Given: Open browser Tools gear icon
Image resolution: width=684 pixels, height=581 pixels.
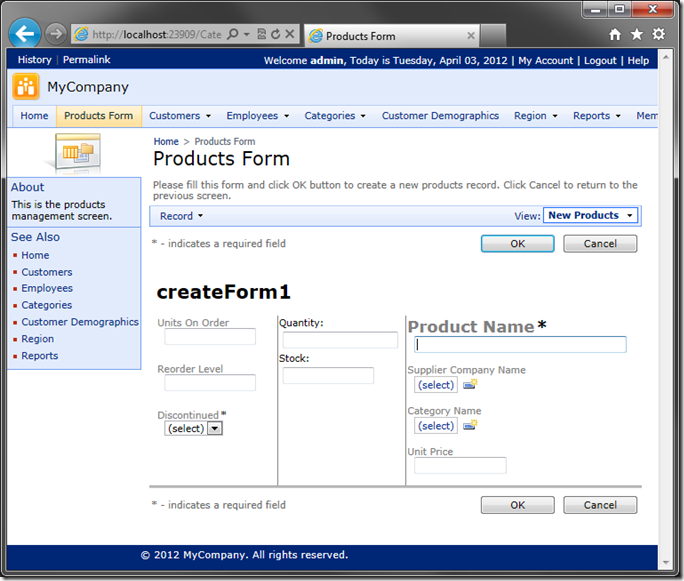Looking at the screenshot, I should coord(658,34).
